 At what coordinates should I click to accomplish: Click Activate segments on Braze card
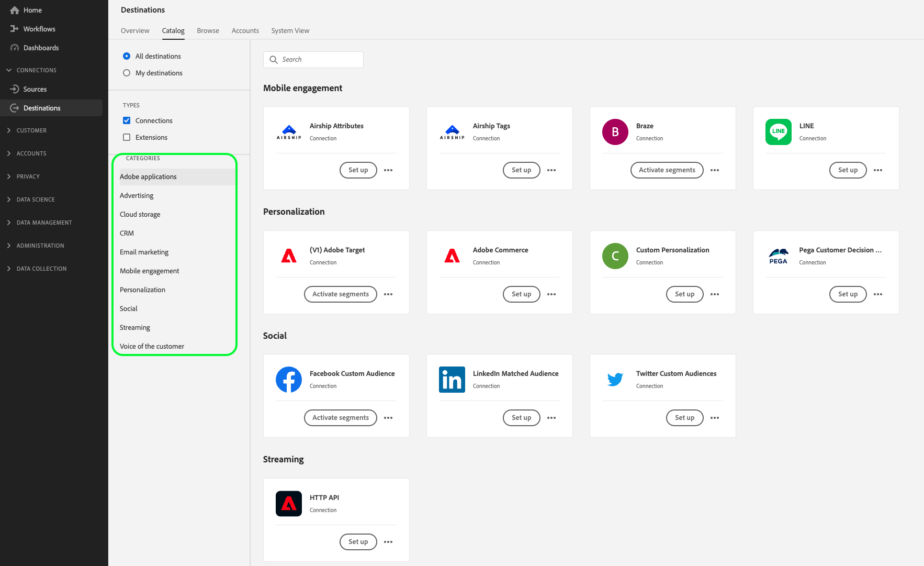point(667,170)
